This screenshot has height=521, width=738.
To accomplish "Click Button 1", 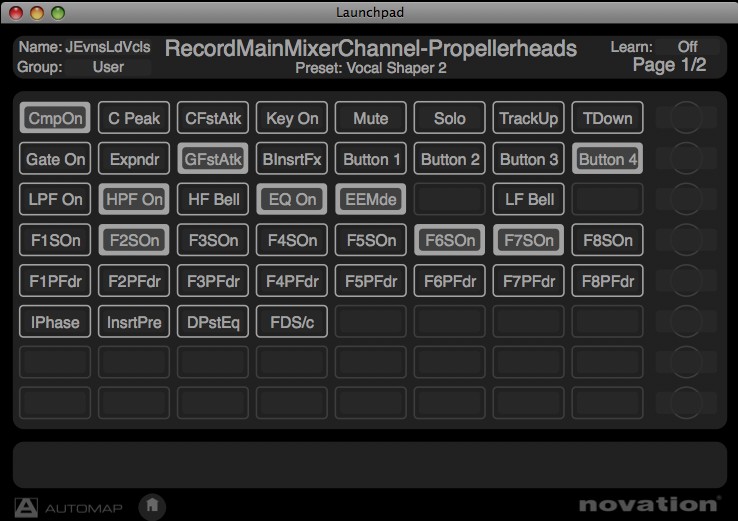I will [x=371, y=159].
